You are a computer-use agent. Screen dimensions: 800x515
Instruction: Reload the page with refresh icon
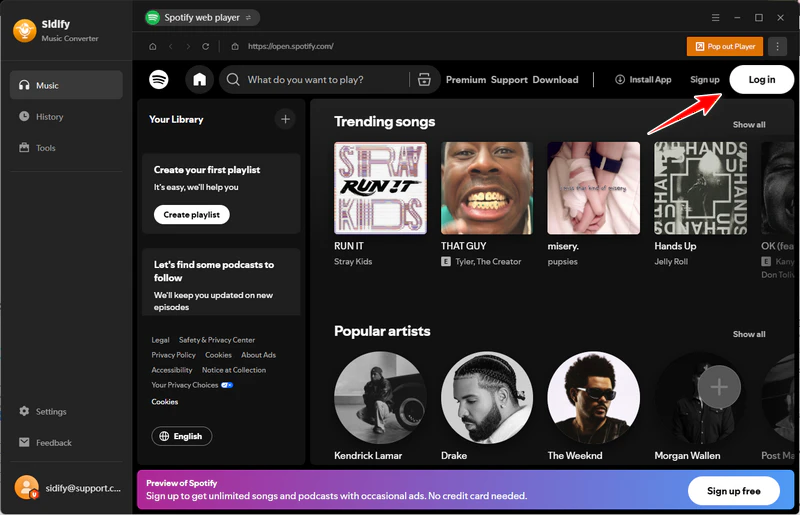[x=206, y=46]
